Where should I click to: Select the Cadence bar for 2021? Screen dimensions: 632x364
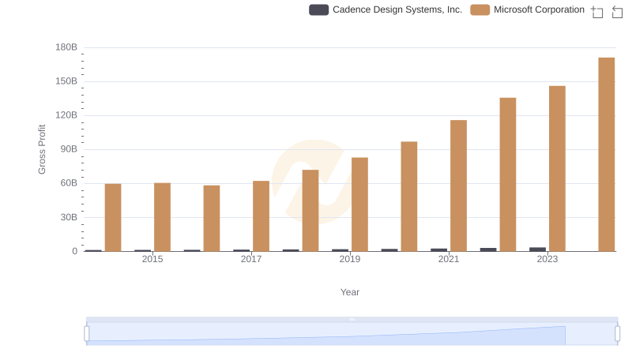click(x=438, y=250)
